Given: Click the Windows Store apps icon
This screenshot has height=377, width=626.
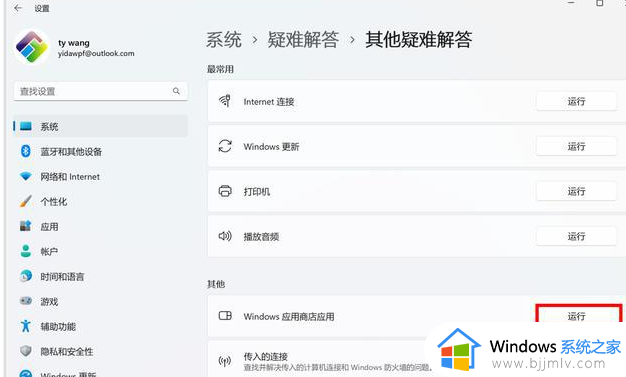Looking at the screenshot, I should tap(225, 315).
